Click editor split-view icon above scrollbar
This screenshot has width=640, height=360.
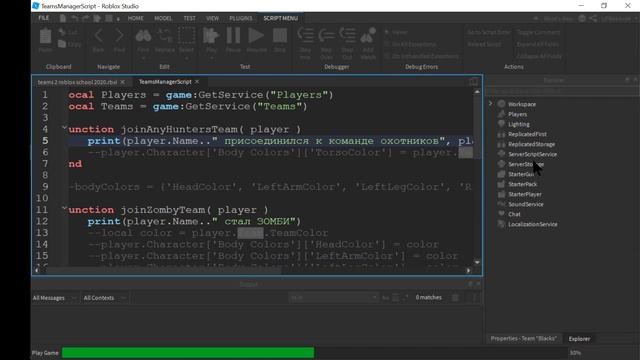(473, 82)
